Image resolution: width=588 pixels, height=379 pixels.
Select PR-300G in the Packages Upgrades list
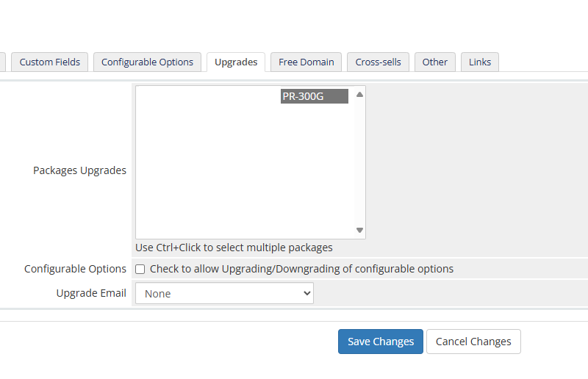(x=314, y=96)
